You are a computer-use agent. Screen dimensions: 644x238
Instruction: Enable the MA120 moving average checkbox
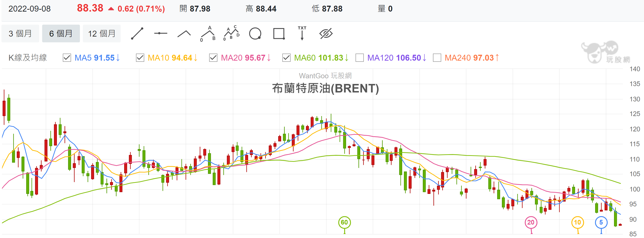(360, 58)
